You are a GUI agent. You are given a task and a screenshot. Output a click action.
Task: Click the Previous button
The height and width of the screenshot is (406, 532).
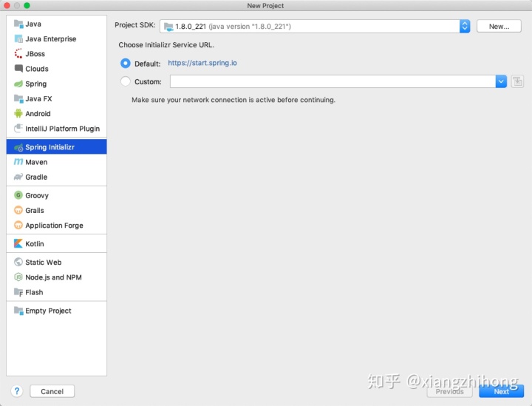(x=449, y=391)
